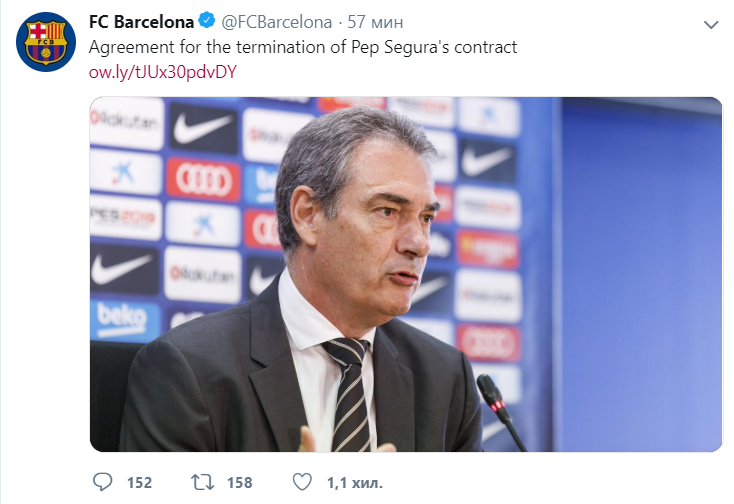Click the top-left Nike swoosh logo in photo
The height and width of the screenshot is (504, 734).
pyautogui.click(x=203, y=128)
